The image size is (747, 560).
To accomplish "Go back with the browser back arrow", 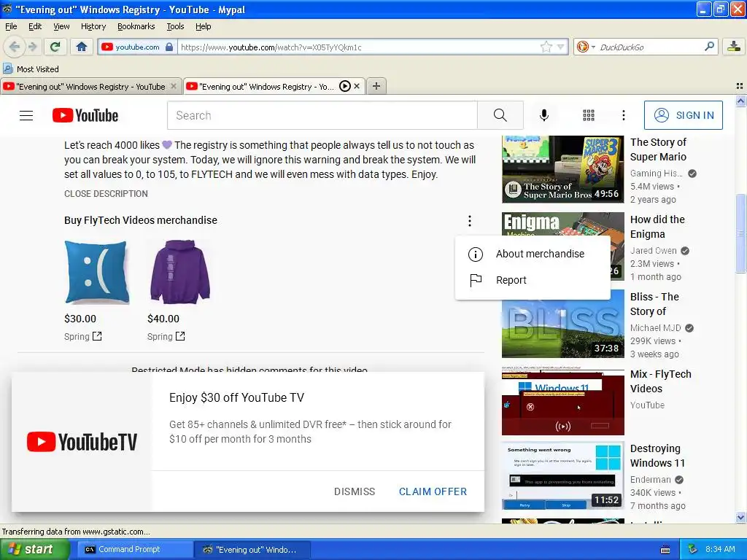I will 15,47.
